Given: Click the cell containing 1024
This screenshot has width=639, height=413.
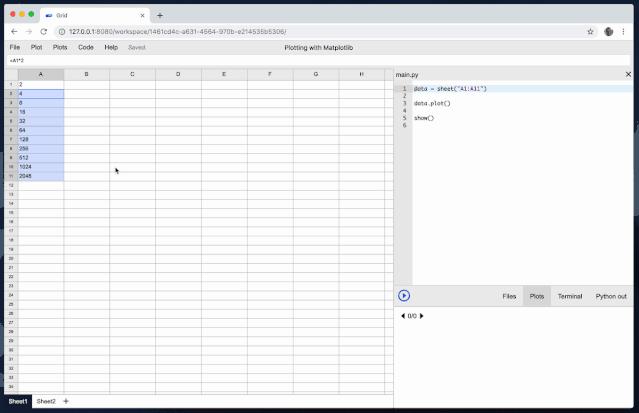Looking at the screenshot, I should 41,167.
